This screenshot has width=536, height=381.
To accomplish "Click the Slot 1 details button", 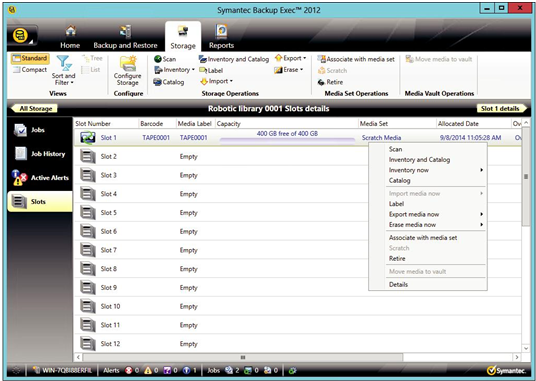I will coord(501,109).
